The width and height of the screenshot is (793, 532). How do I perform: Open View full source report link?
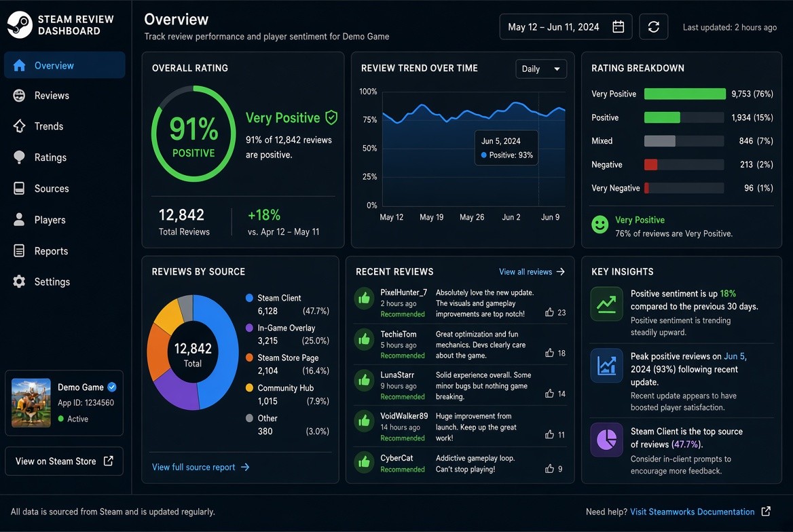(x=201, y=467)
